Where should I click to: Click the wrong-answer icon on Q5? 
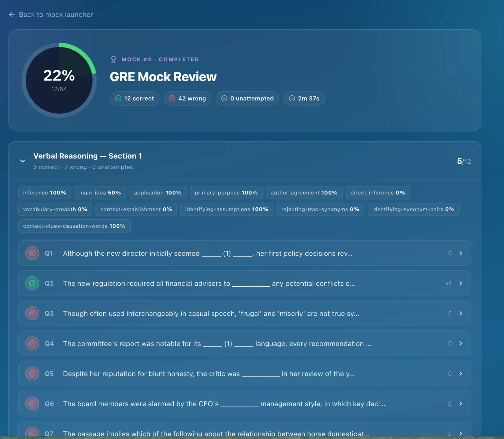32,374
